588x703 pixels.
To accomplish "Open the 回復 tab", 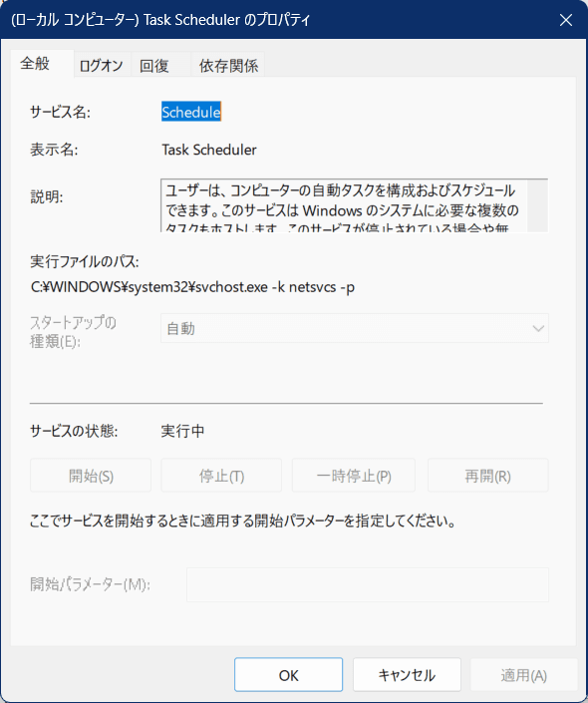I will tap(160, 66).
